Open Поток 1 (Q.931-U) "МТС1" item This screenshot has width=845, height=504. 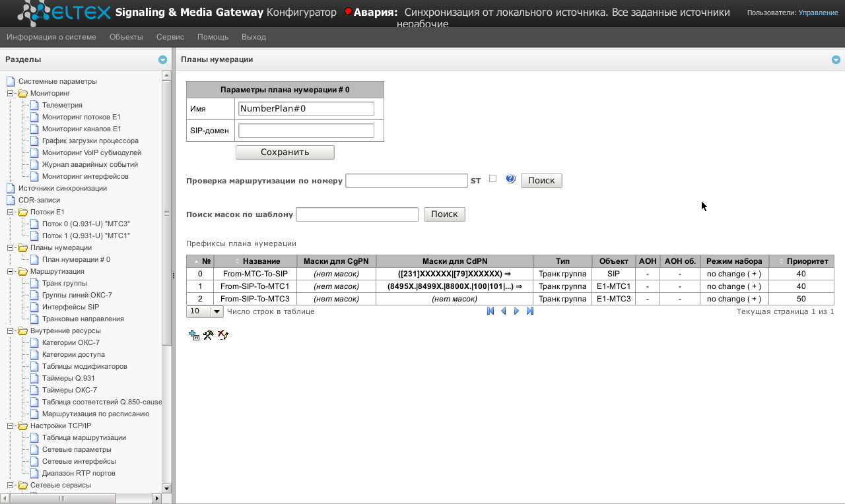click(x=86, y=236)
